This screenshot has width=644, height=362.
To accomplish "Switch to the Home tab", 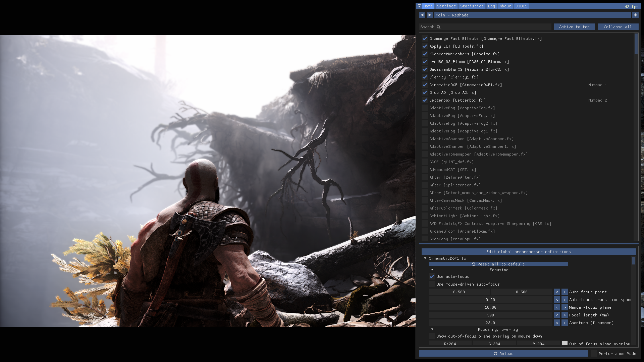I will pyautogui.click(x=428, y=6).
